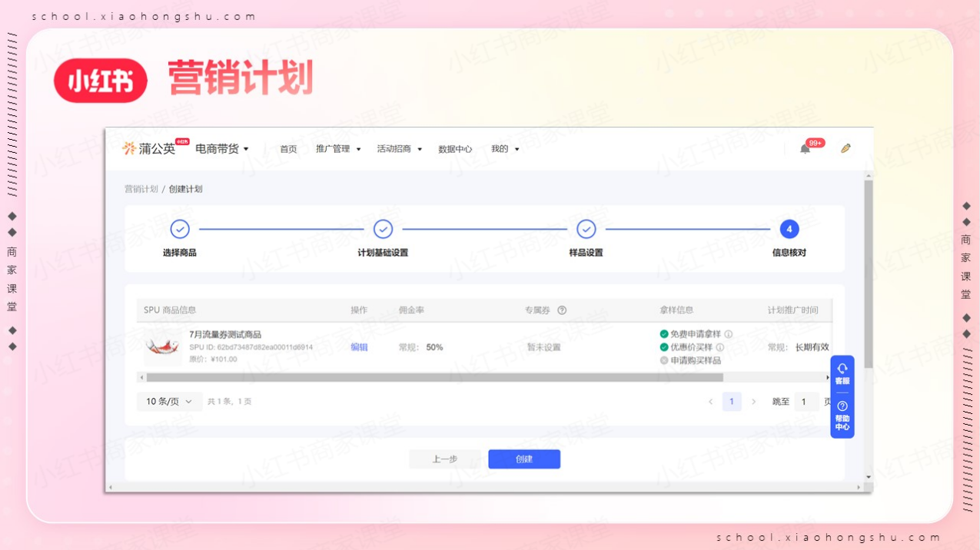
Task: Click info icon next to 优惠价买样
Action: point(720,347)
